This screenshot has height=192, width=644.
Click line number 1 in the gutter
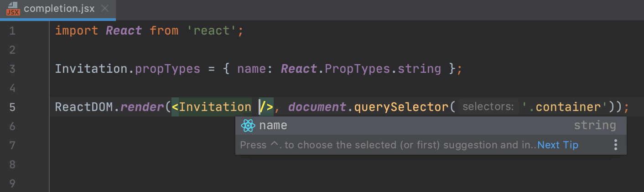tap(12, 31)
